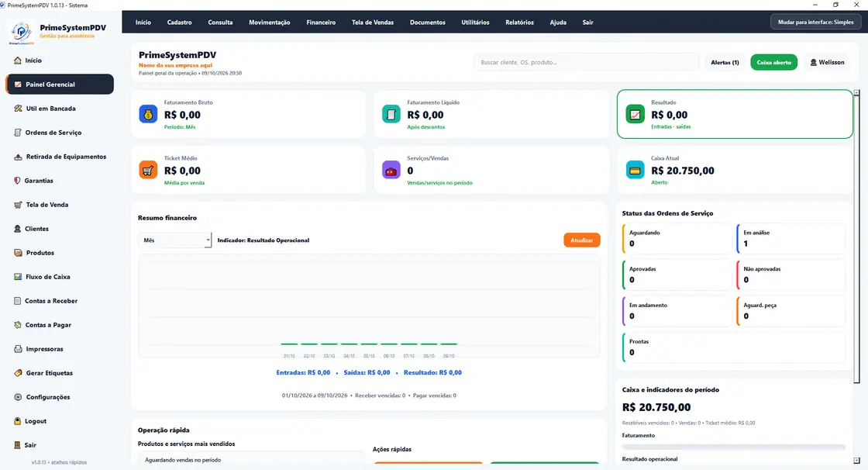Click the Saídas: R$ 0,00 text
This screenshot has width=868, height=470.
point(367,372)
